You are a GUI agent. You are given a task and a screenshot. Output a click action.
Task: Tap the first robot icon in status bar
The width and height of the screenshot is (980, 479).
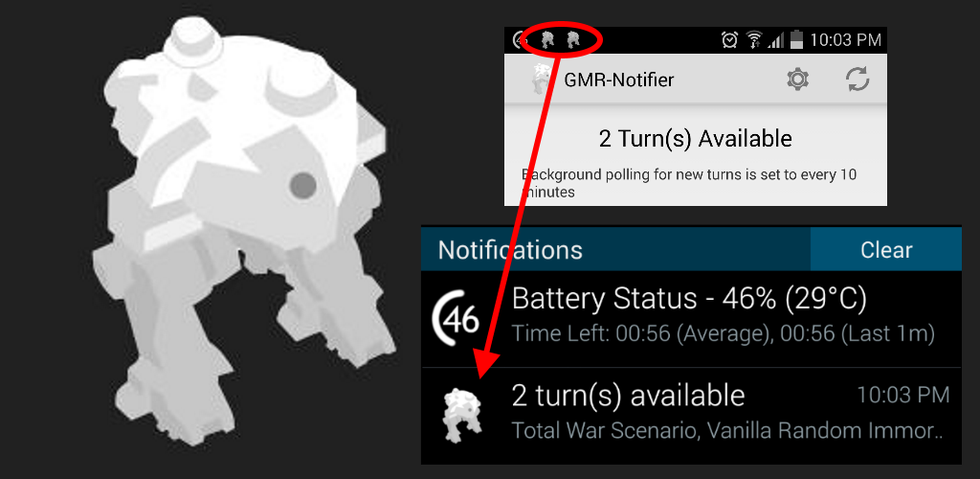click(x=546, y=40)
